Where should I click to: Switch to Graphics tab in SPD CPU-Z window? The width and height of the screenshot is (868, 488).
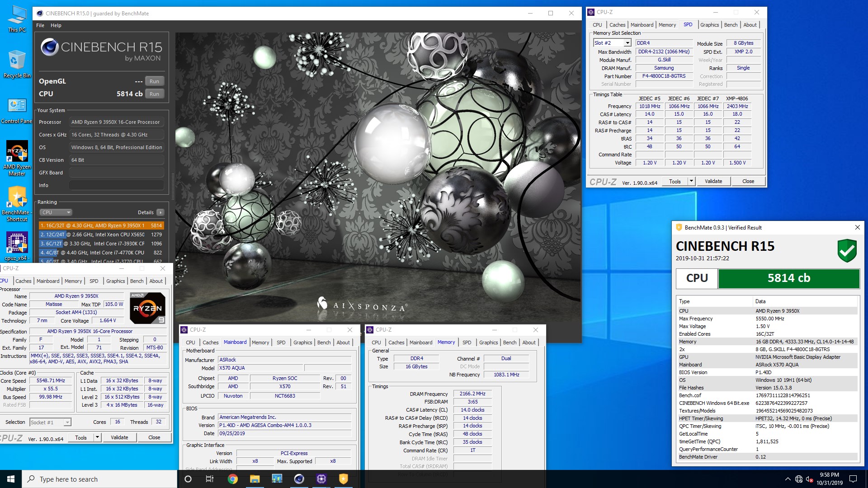point(709,25)
